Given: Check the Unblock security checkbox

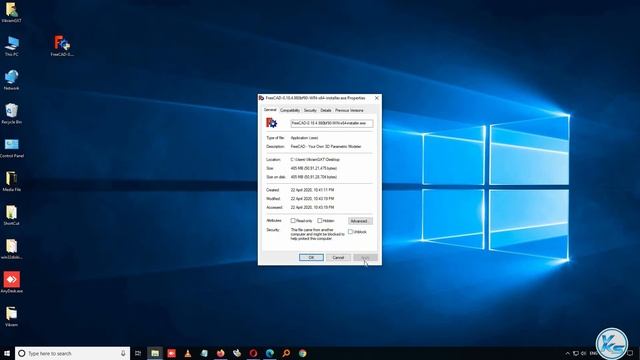Looking at the screenshot, I should click(350, 232).
